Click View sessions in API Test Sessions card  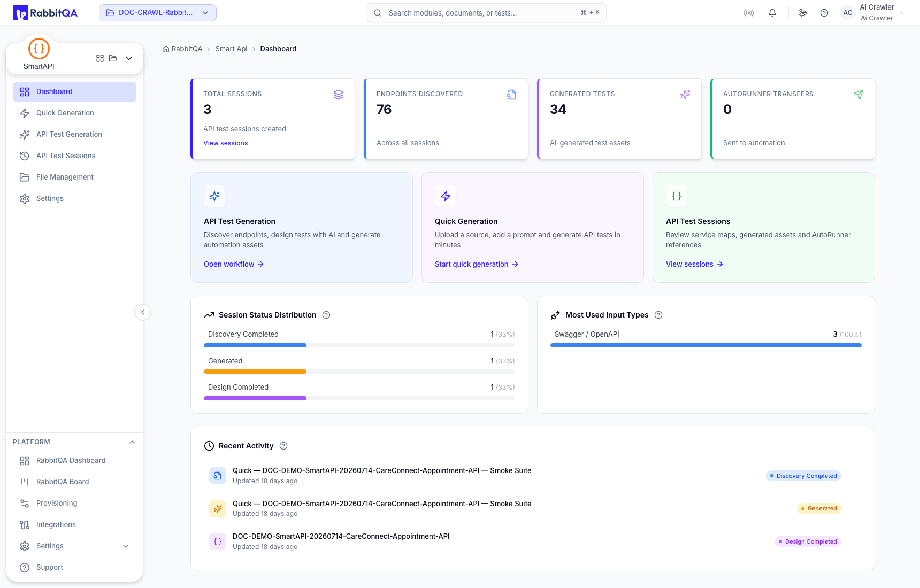click(x=695, y=265)
